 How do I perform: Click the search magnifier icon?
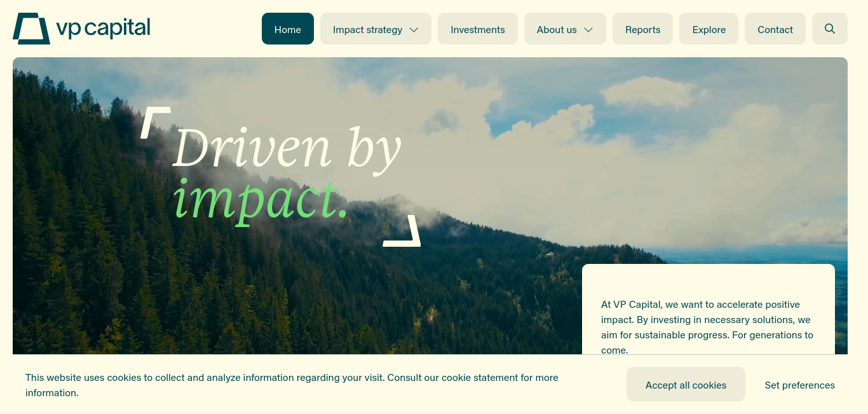(x=830, y=29)
